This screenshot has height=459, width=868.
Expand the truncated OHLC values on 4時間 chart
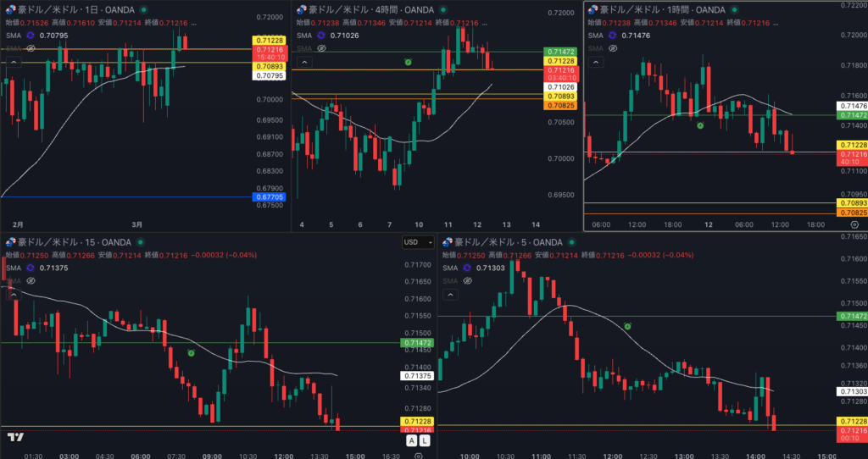pos(484,23)
